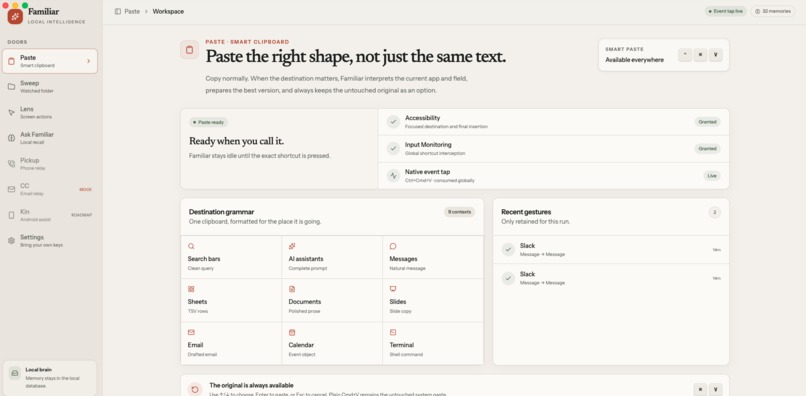Click the Familiar app logo icon
Screen dimensions: 806x396
pyautogui.click(x=15, y=16)
